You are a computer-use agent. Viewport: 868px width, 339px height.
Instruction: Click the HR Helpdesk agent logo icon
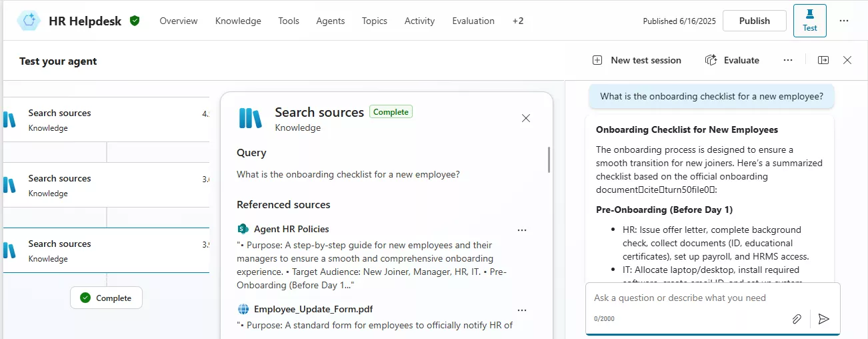coord(29,21)
